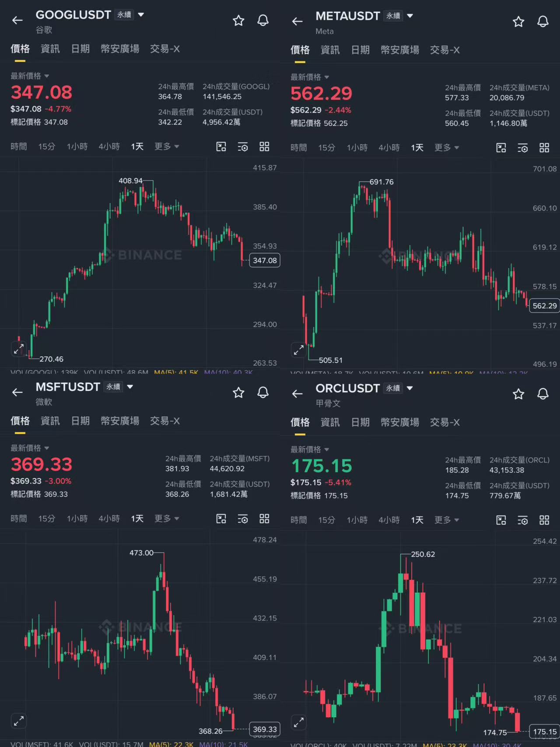
Task: Open price alert bell for MSFTUSDT
Action: pos(263,393)
